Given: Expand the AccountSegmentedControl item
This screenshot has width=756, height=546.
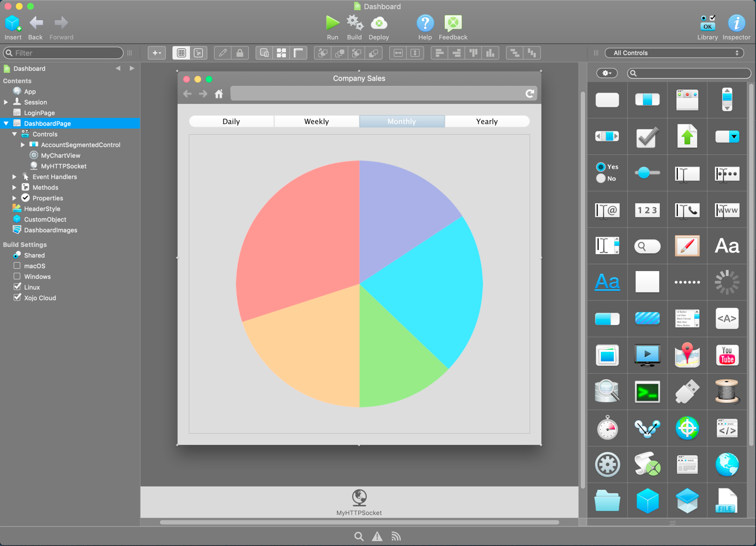Looking at the screenshot, I should click(23, 145).
